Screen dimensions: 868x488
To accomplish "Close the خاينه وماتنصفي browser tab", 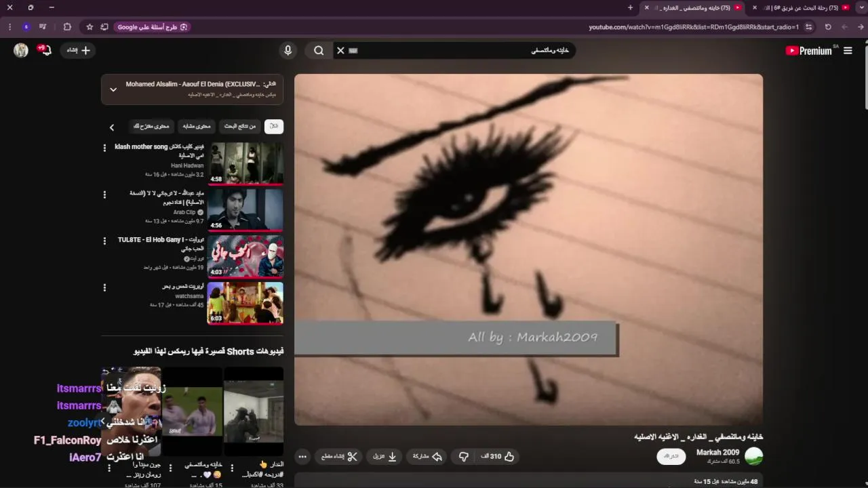I will pos(646,7).
